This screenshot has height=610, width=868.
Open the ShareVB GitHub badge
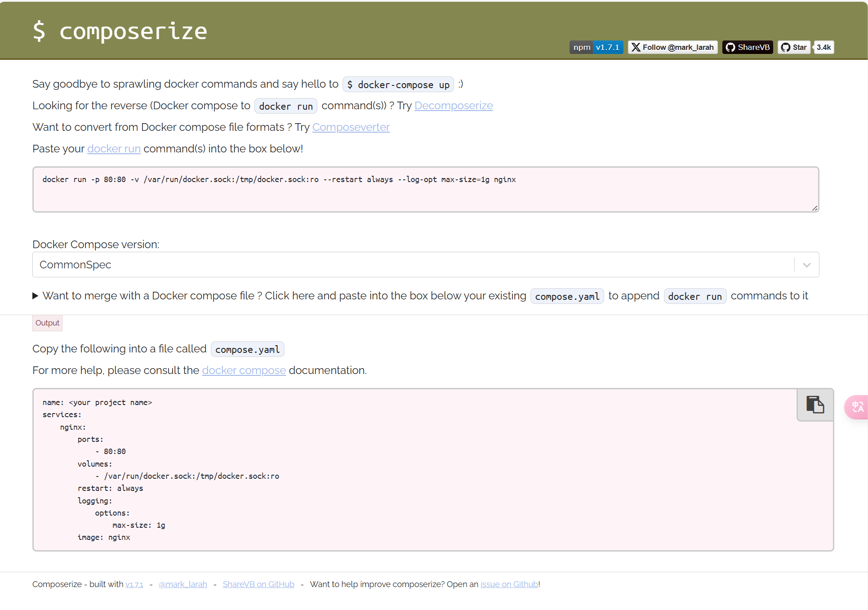point(748,47)
